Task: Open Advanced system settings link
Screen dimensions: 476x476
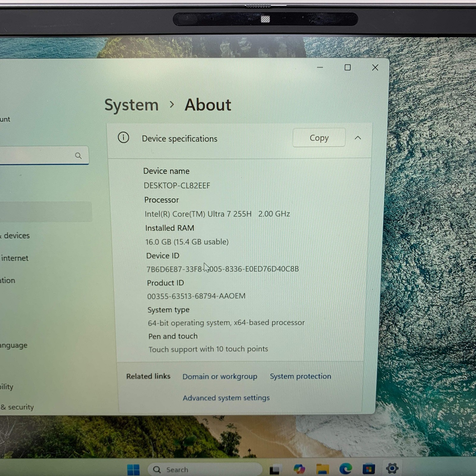Action: tap(226, 398)
